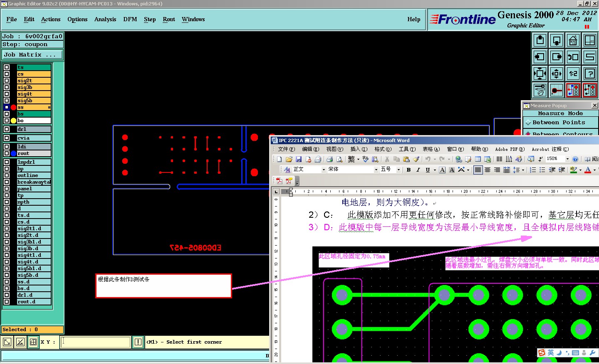The width and height of the screenshot is (599, 364).
Task: Click the Format Painter brush in Word
Action: pos(416,159)
